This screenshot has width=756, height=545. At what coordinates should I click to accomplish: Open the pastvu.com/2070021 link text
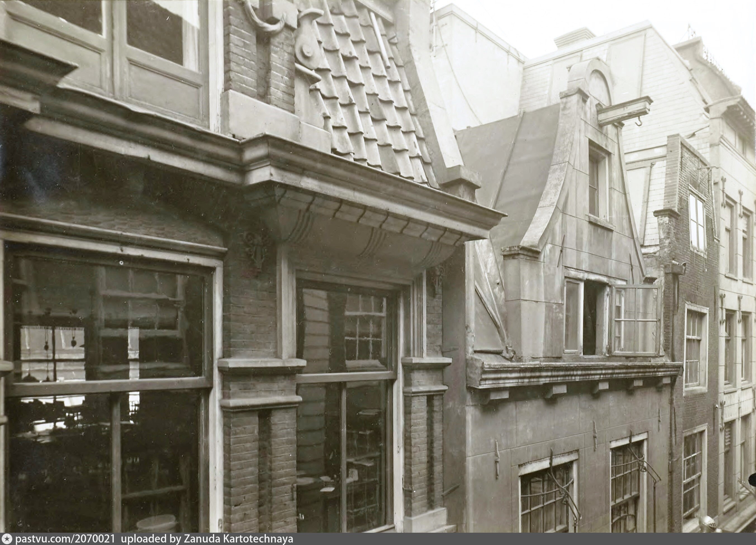pyautogui.click(x=65, y=539)
